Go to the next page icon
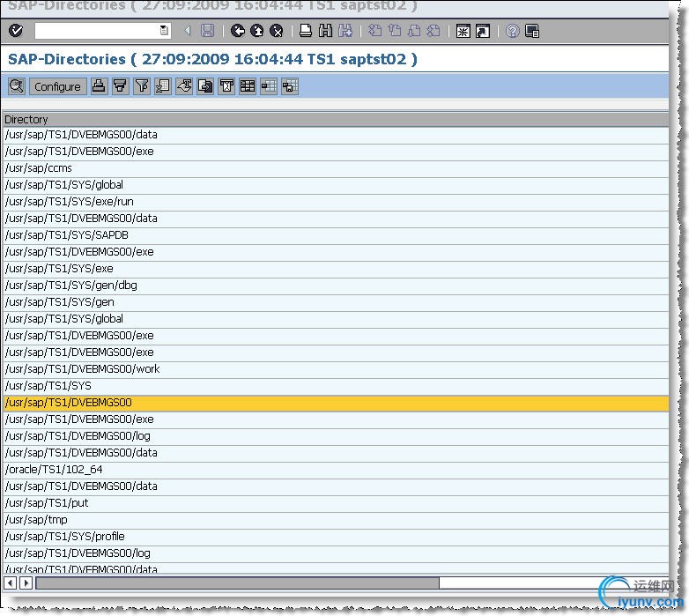This screenshot has height=616, width=689. coord(414,31)
